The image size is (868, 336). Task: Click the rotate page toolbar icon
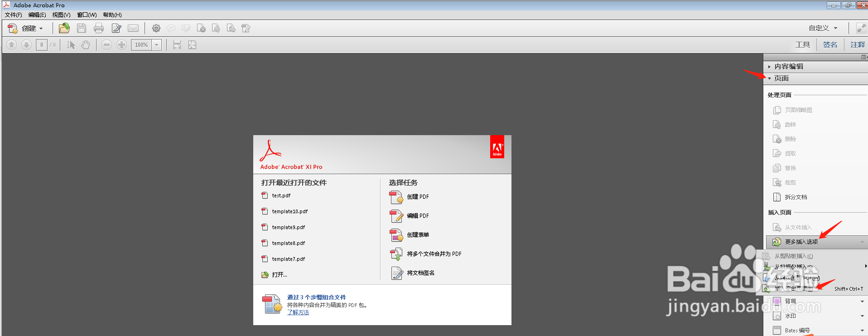pos(216,28)
